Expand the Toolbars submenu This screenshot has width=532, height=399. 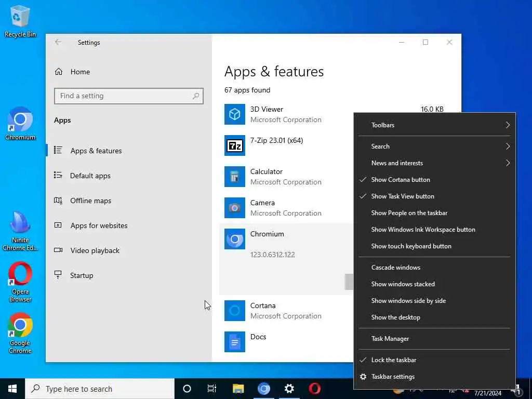point(434,125)
